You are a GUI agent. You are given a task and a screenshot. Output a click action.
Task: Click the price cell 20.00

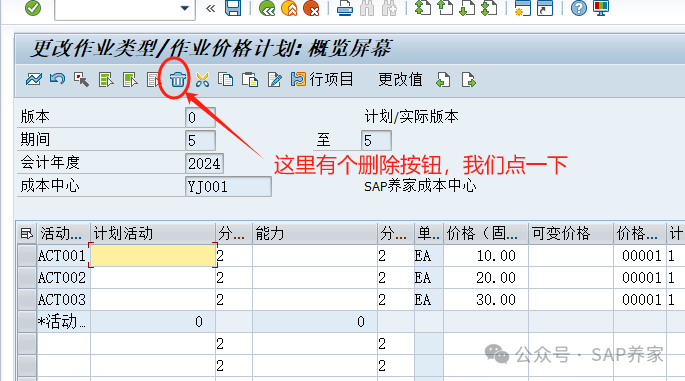[x=486, y=277]
